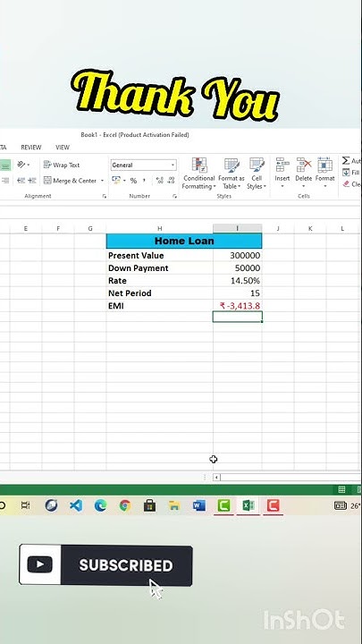Click Increase Decimal icon
The width and height of the screenshot is (362, 644).
(160, 181)
